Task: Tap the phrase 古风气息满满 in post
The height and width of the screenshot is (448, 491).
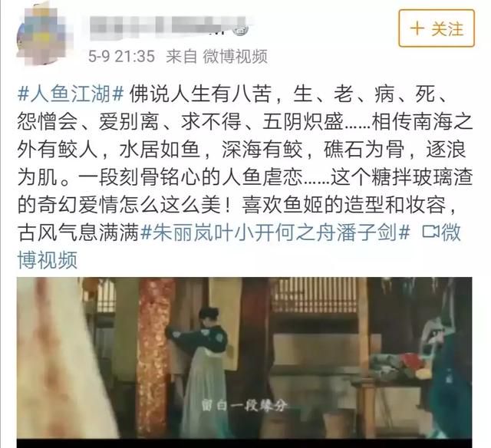Action: [x=78, y=232]
